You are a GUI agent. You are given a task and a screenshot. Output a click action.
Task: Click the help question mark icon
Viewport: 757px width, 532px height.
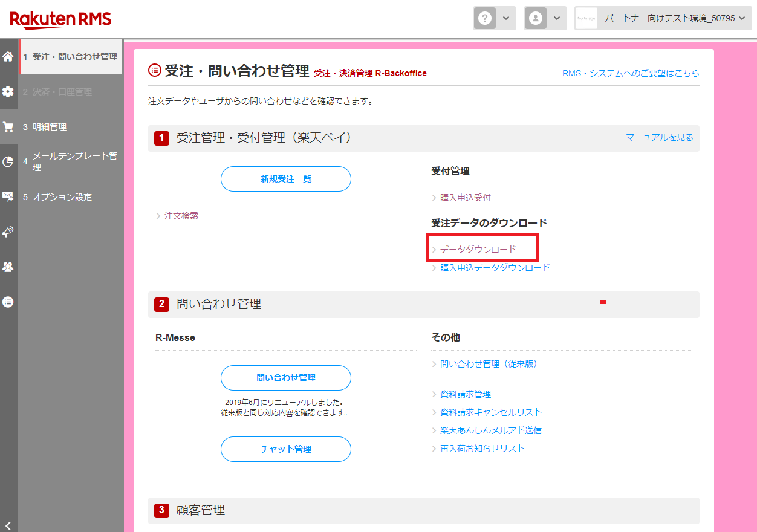coord(484,18)
